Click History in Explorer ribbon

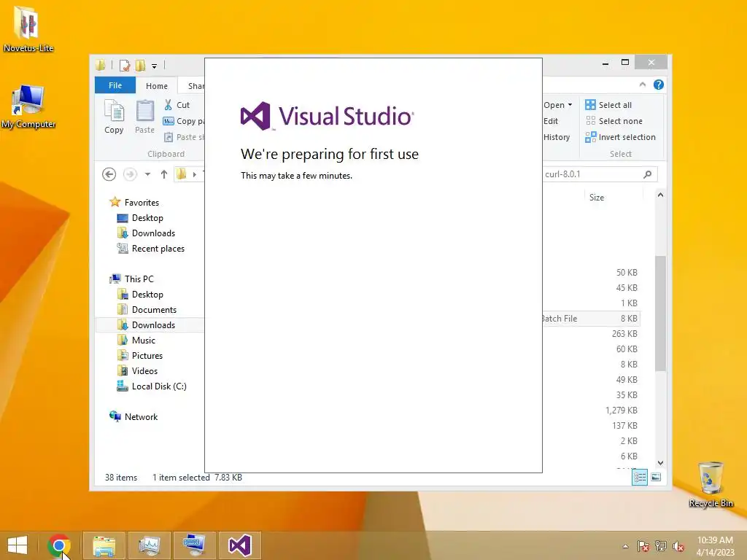pos(557,137)
